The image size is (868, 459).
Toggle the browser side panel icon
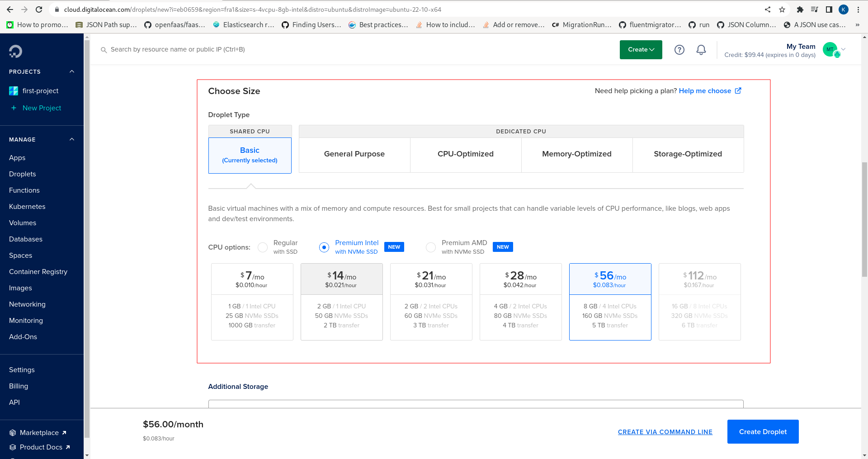click(829, 9)
